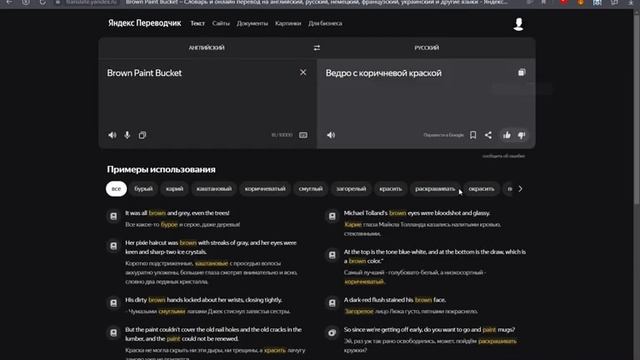Reload the page with browser refresh icon
This screenshot has height=360, width=640.
pos(42,2)
